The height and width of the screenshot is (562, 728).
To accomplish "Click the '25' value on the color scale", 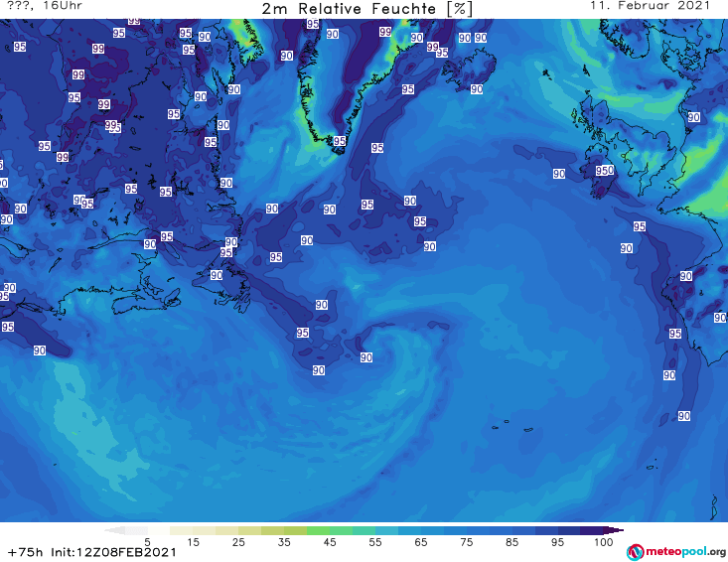I will point(238,542).
